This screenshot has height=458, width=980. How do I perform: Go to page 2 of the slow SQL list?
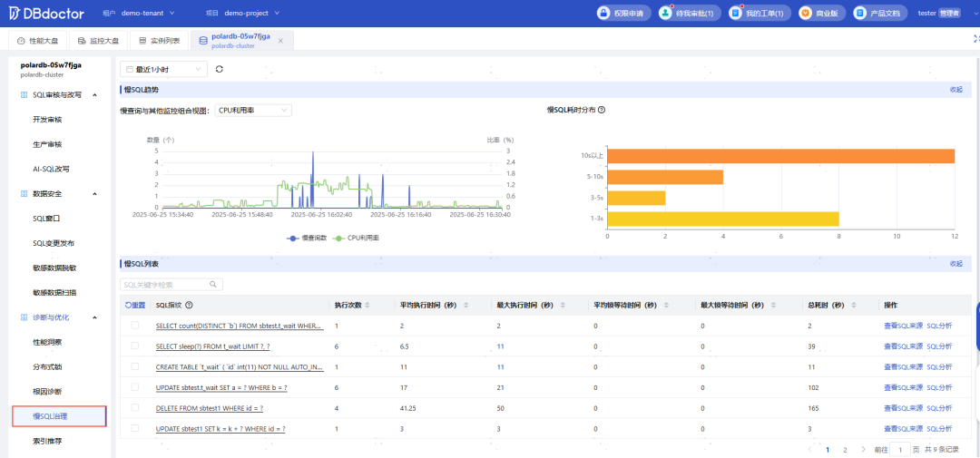point(845,449)
